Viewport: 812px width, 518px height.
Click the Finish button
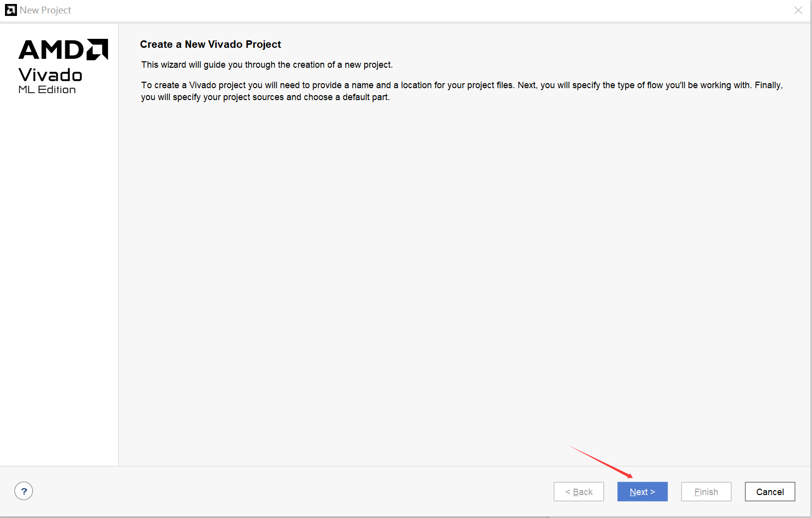coord(706,492)
